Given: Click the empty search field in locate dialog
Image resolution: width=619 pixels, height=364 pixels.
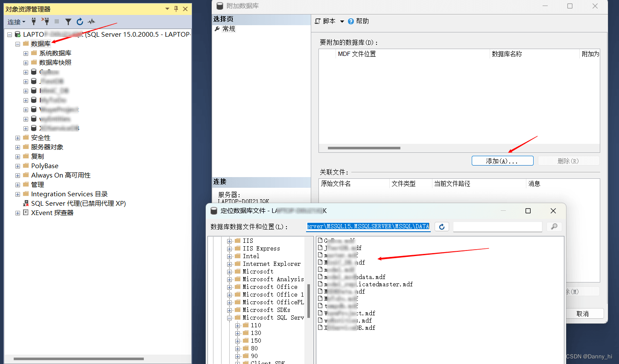Looking at the screenshot, I should tap(497, 227).
